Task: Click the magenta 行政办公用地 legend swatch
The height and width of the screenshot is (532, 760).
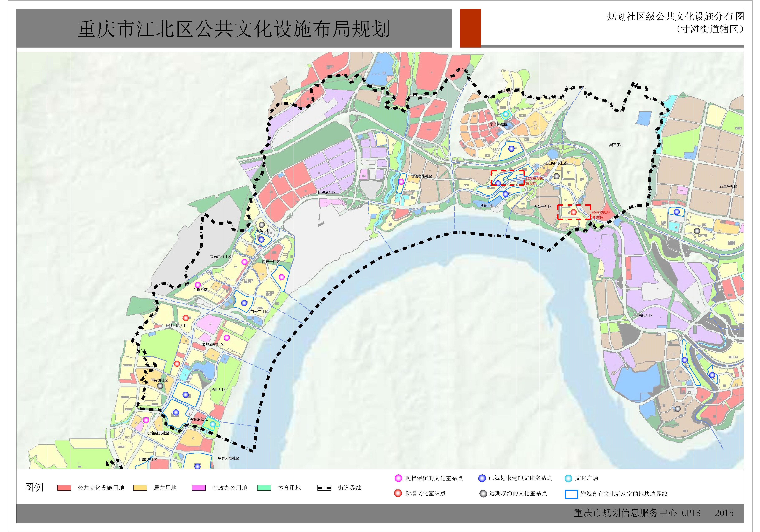Action: tap(199, 488)
